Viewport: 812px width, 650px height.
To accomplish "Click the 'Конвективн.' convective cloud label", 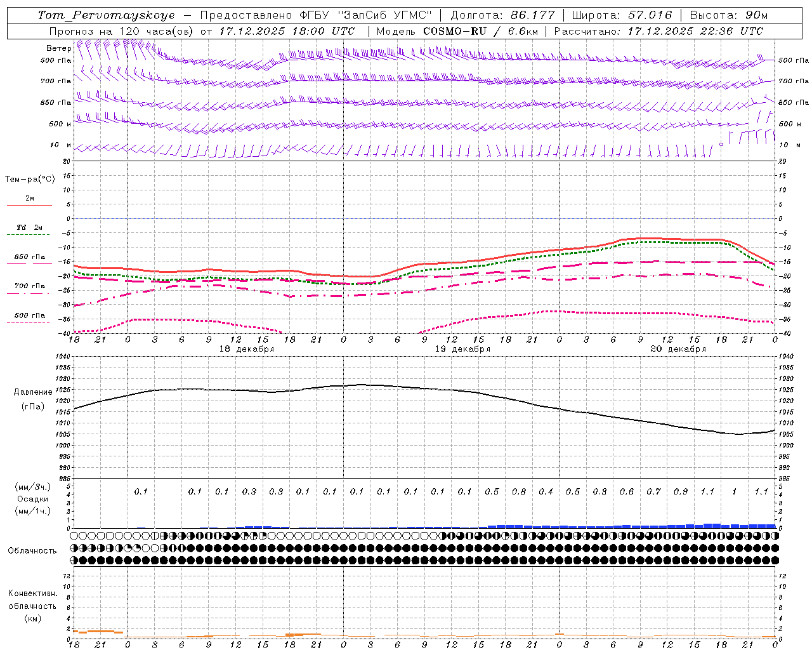I will [x=33, y=594].
